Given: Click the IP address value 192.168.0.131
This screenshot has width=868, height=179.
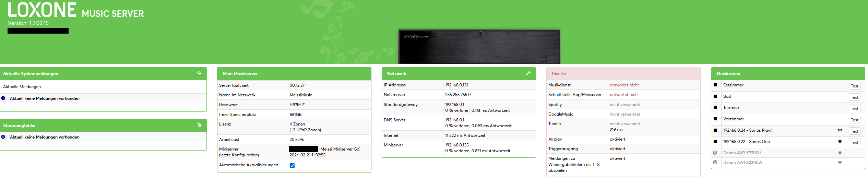Looking at the screenshot, I should (456, 85).
